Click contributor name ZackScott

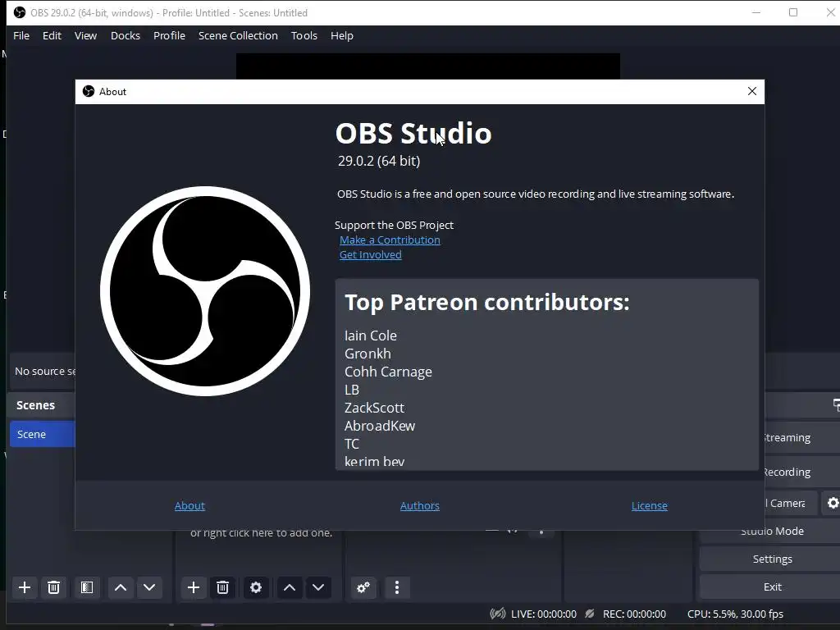coord(374,409)
